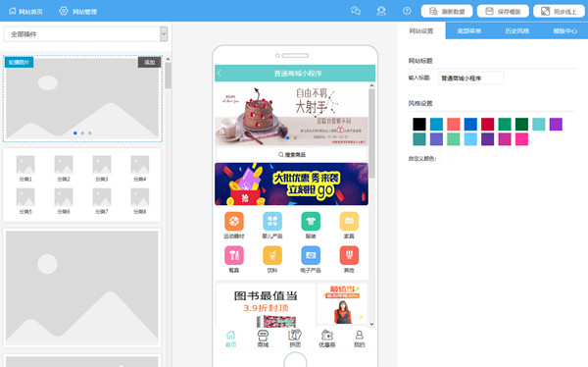Viewport: 588px width, 367px height.
Task: Switch to the 底部菜单 tab
Action: pyautogui.click(x=469, y=30)
